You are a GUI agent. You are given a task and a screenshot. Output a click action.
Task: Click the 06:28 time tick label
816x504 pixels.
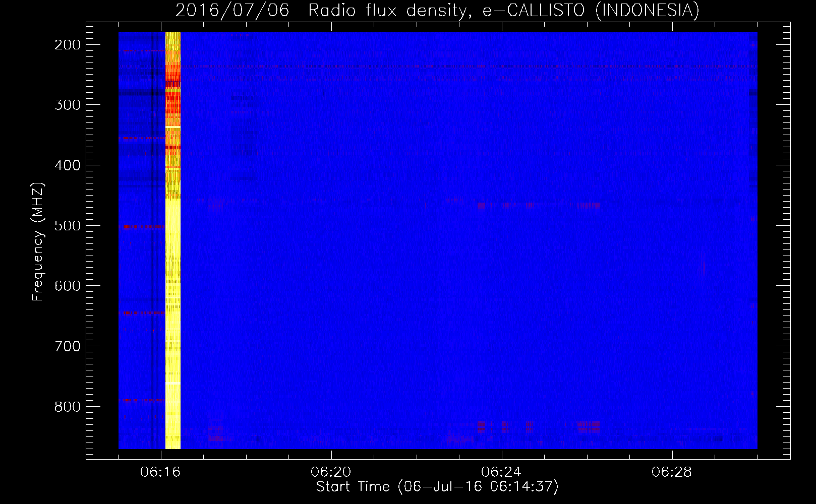(672, 472)
